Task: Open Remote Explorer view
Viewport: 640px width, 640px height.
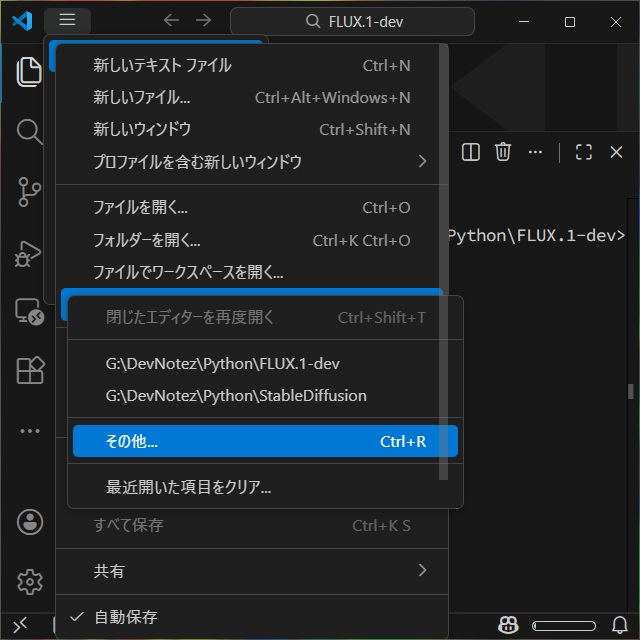Action: tap(29, 311)
